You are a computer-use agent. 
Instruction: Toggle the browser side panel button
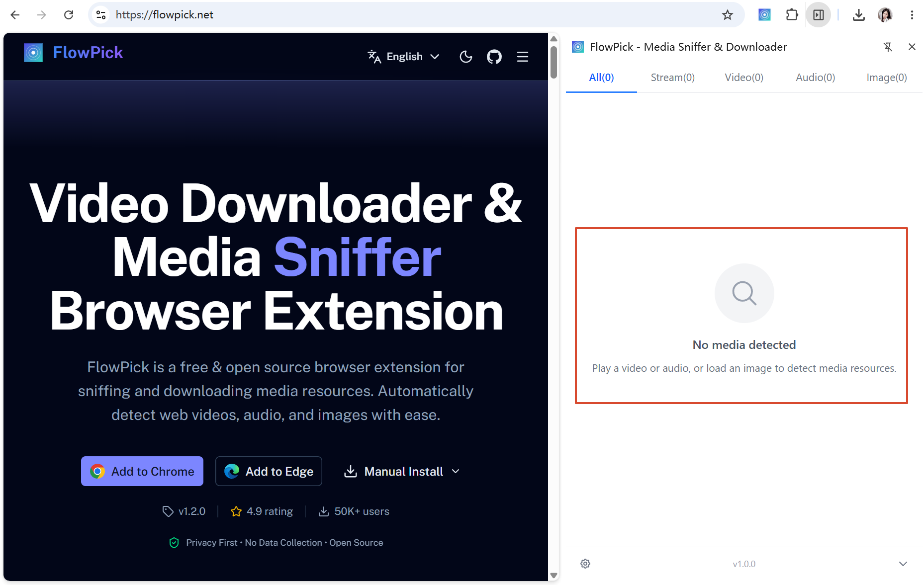pyautogui.click(x=819, y=15)
